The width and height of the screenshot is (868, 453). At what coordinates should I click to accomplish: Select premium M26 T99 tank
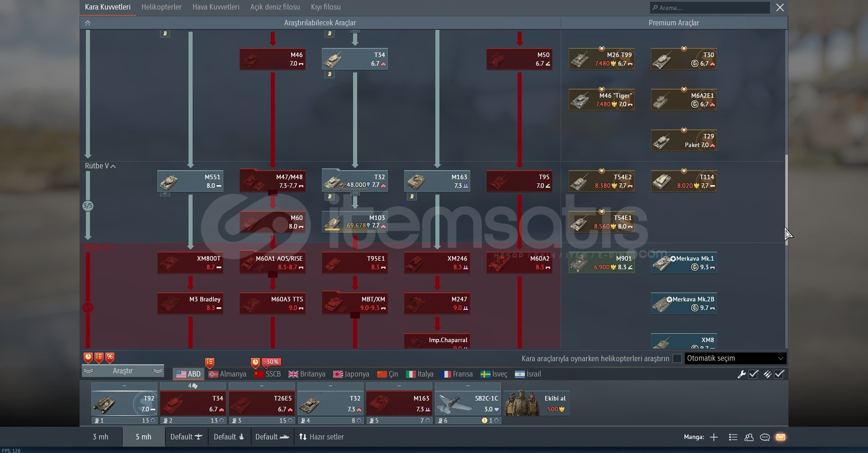pos(602,59)
